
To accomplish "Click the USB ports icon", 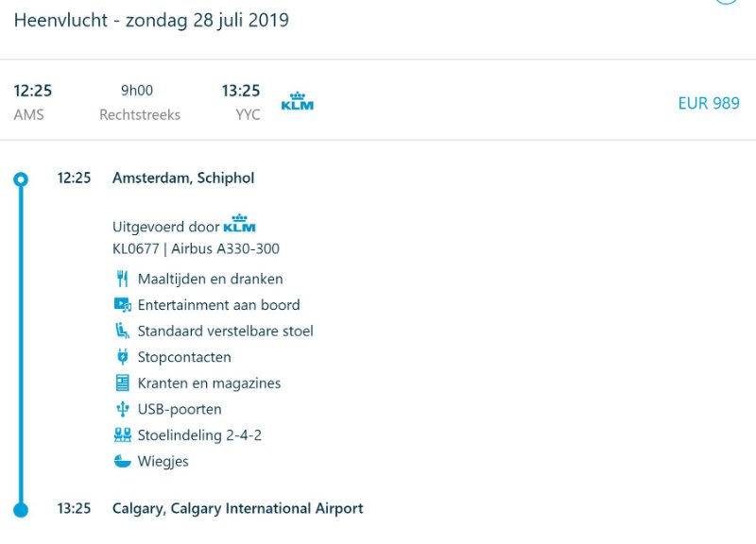I will pyautogui.click(x=122, y=409).
